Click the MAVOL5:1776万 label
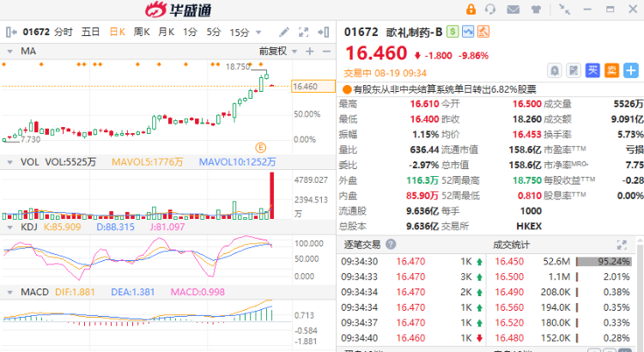This screenshot has width=644, height=352. tap(148, 162)
